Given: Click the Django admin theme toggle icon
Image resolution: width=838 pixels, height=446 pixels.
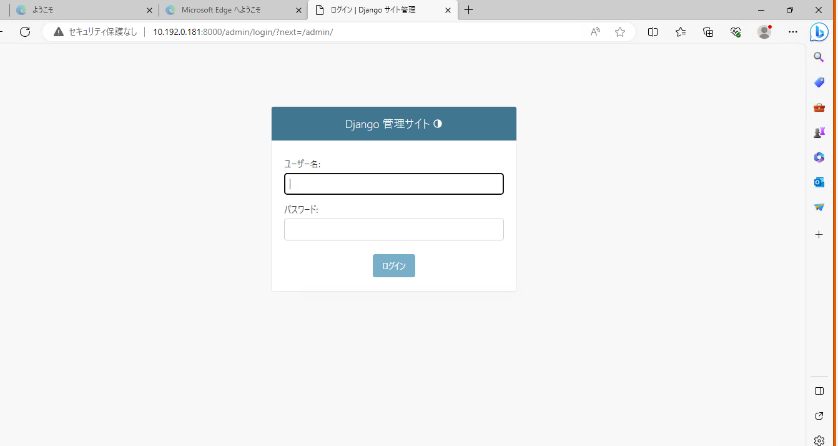Looking at the screenshot, I should point(438,124).
